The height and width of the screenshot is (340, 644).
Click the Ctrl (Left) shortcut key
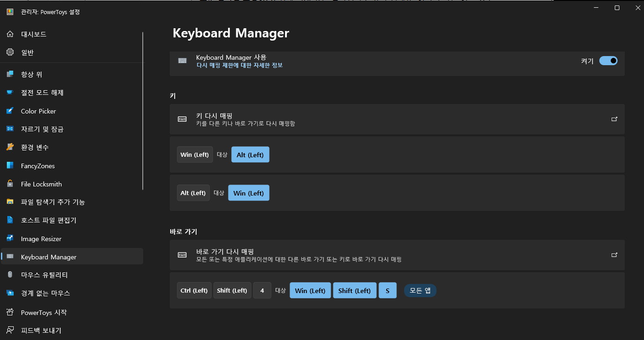click(194, 290)
